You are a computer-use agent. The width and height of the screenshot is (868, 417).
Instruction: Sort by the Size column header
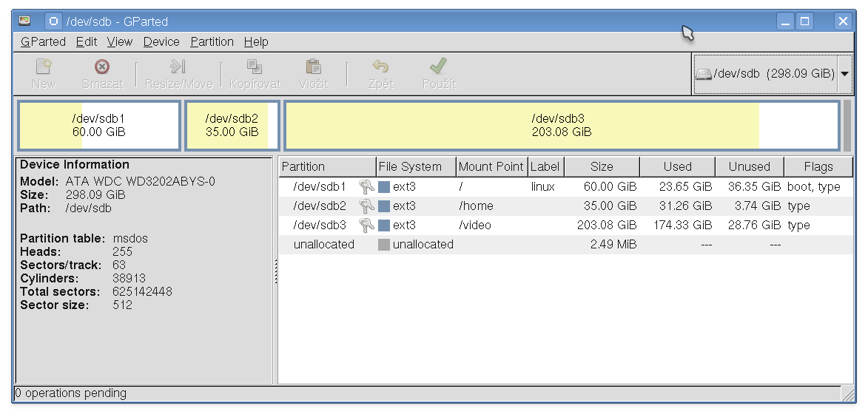(602, 166)
